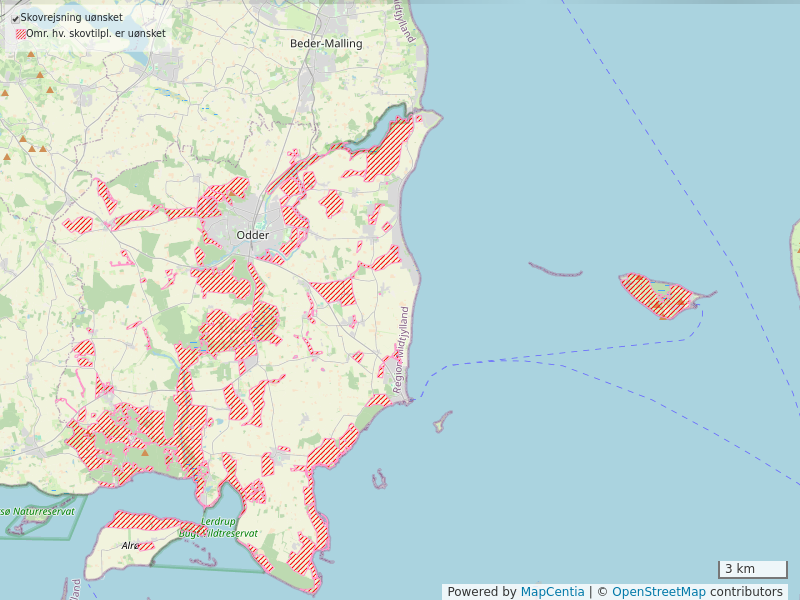Click the 'sø Naturreservat' label at left edge
This screenshot has width=800, height=600.
coord(38,511)
